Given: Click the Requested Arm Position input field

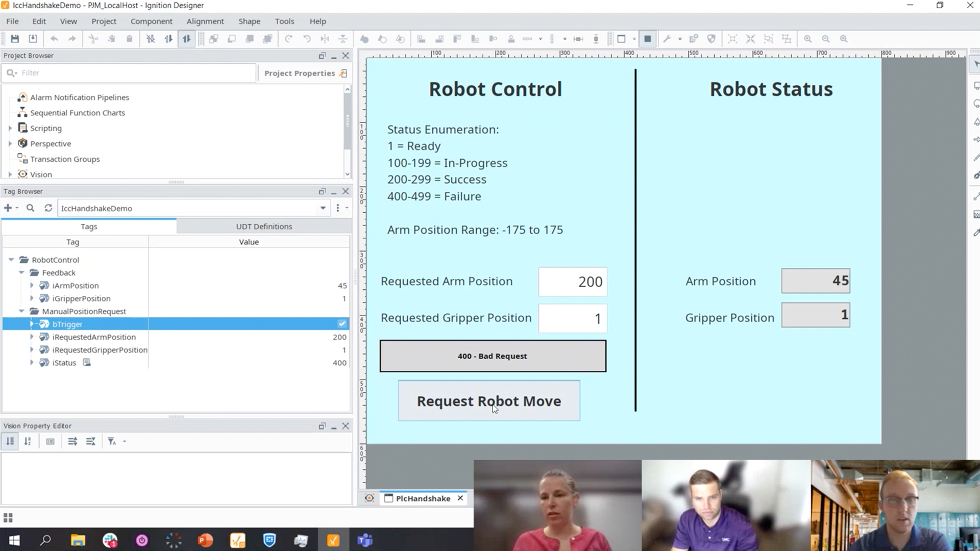Looking at the screenshot, I should pos(573,282).
